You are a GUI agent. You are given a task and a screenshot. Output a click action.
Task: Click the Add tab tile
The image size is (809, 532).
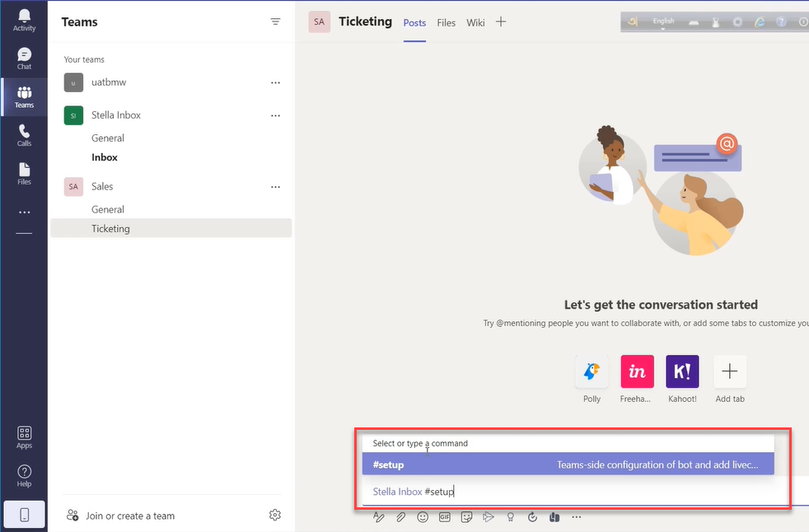730,371
